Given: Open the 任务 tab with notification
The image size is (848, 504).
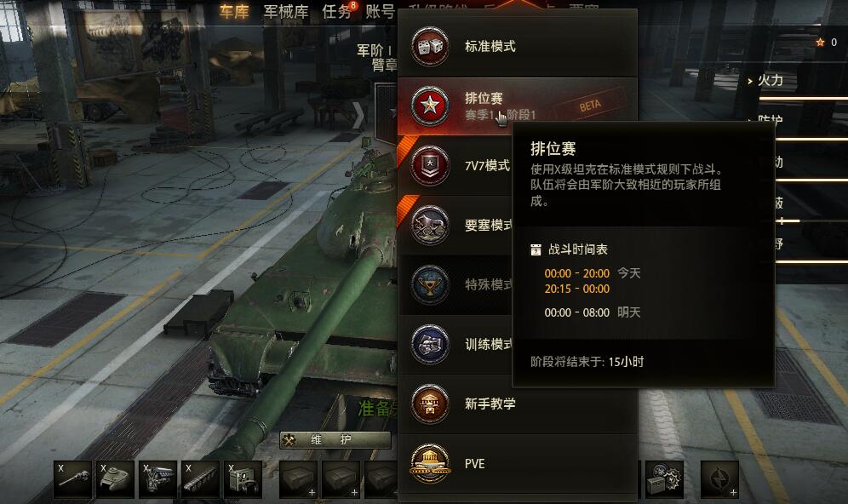Looking at the screenshot, I should click(x=339, y=11).
